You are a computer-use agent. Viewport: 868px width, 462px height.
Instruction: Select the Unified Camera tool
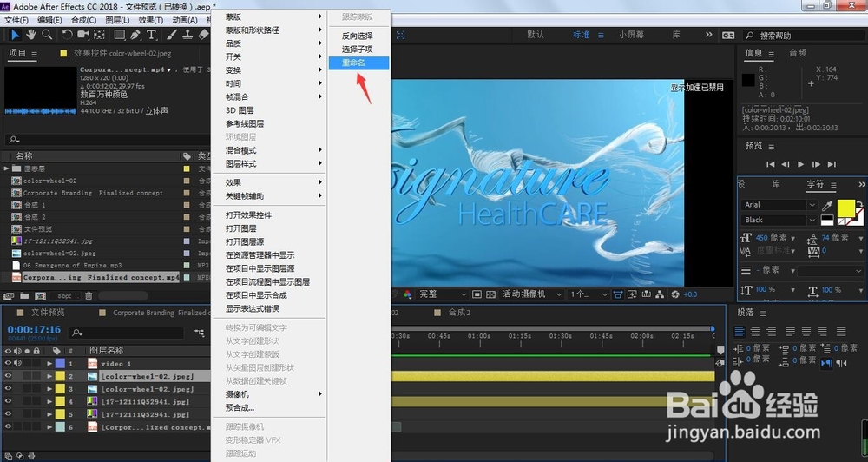tap(83, 35)
